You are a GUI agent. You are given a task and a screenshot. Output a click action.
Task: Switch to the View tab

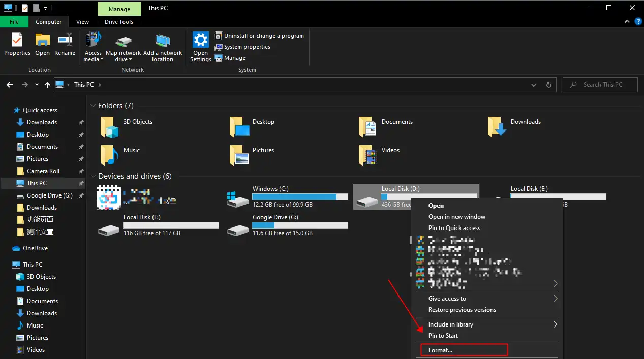coord(82,22)
